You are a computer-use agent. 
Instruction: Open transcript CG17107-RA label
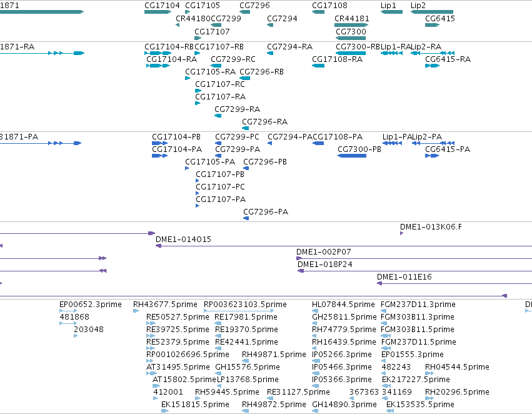[220, 97]
